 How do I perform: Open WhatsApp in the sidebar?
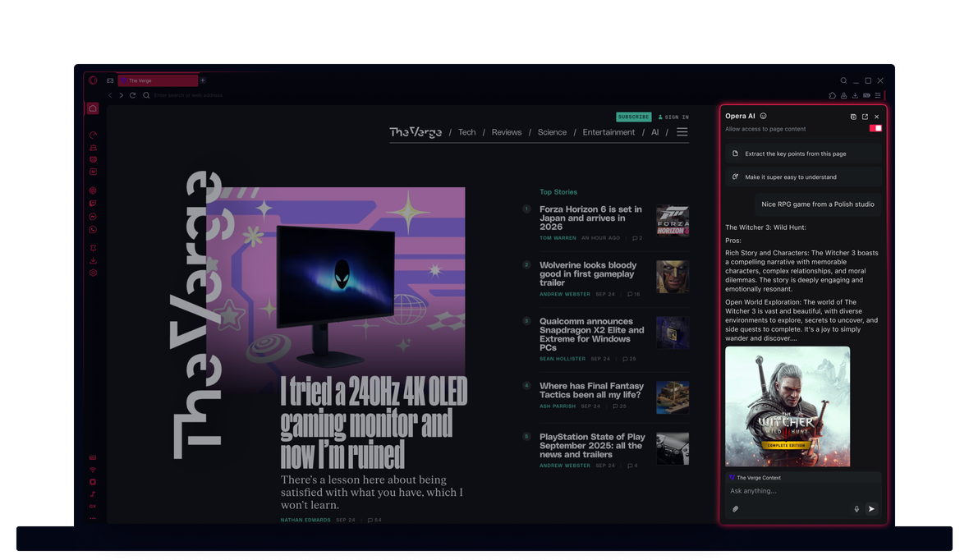coord(93,230)
